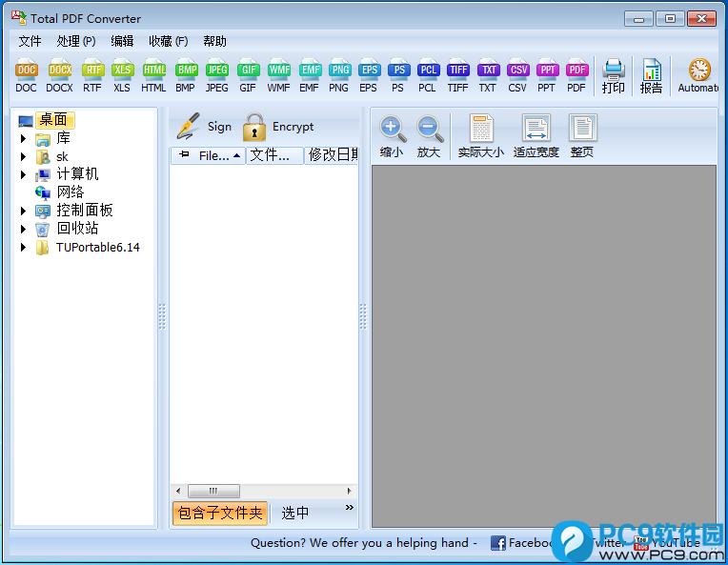728x565 pixels.
Task: Choose PNG conversion icon
Action: coord(339,75)
